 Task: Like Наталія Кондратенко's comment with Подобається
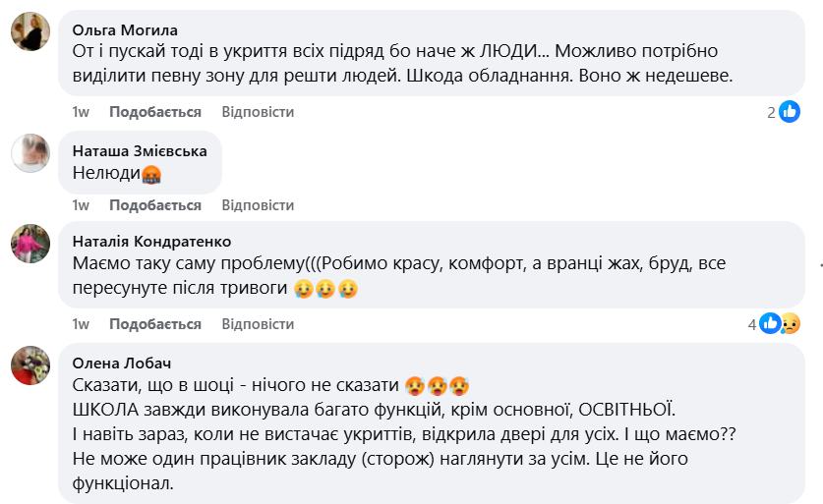tap(155, 324)
